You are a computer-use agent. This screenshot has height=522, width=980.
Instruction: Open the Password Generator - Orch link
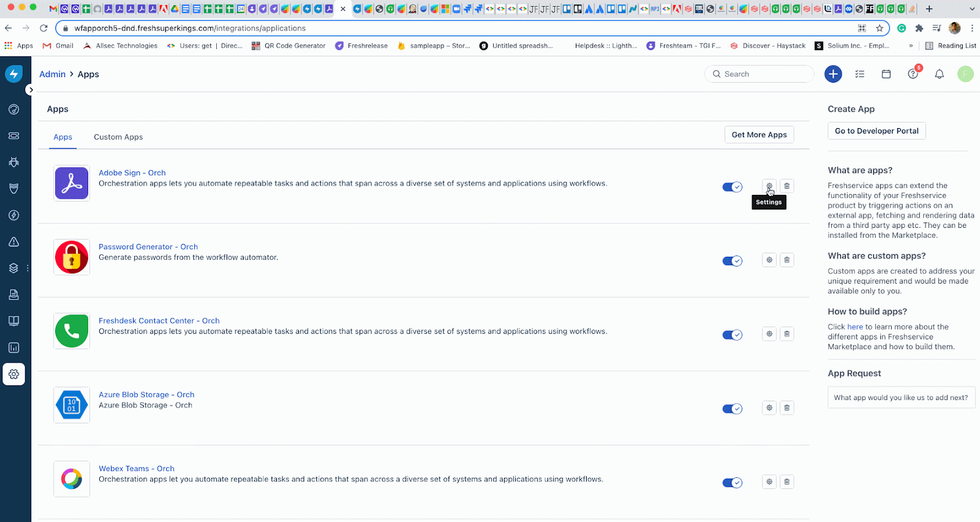(x=148, y=247)
